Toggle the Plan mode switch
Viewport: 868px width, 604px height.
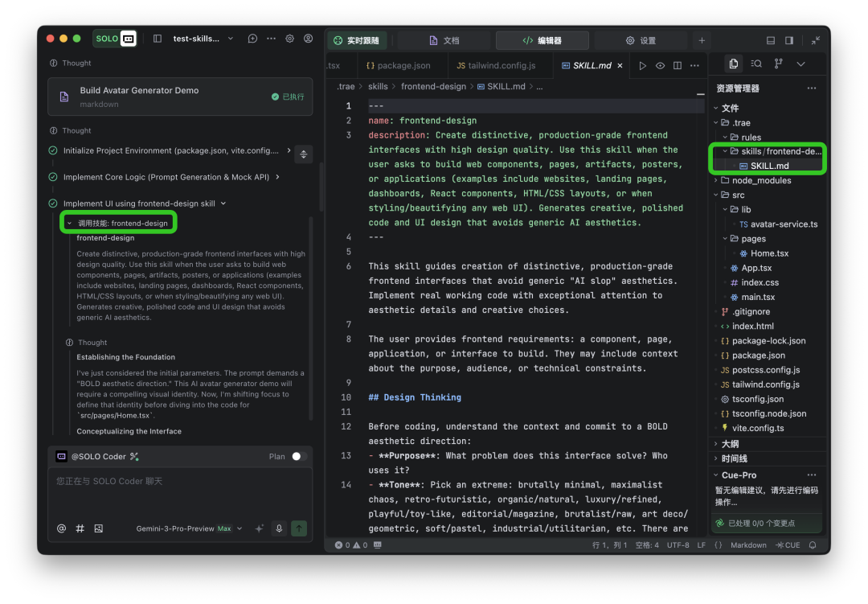pos(298,457)
